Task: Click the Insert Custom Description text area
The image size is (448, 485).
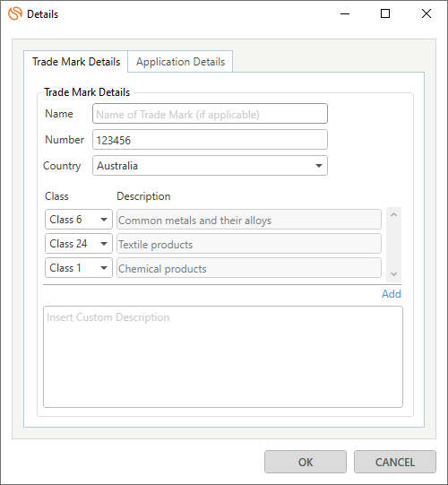Action: click(223, 357)
